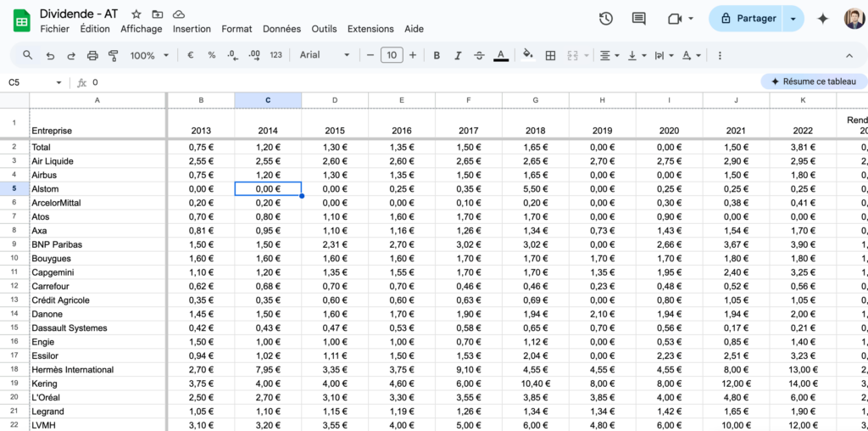The height and width of the screenshot is (431, 868).
Task: Apply percent number format
Action: (x=211, y=55)
